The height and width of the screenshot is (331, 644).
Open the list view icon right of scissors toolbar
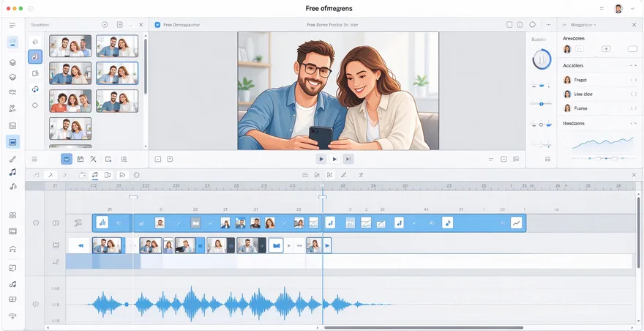point(124,159)
